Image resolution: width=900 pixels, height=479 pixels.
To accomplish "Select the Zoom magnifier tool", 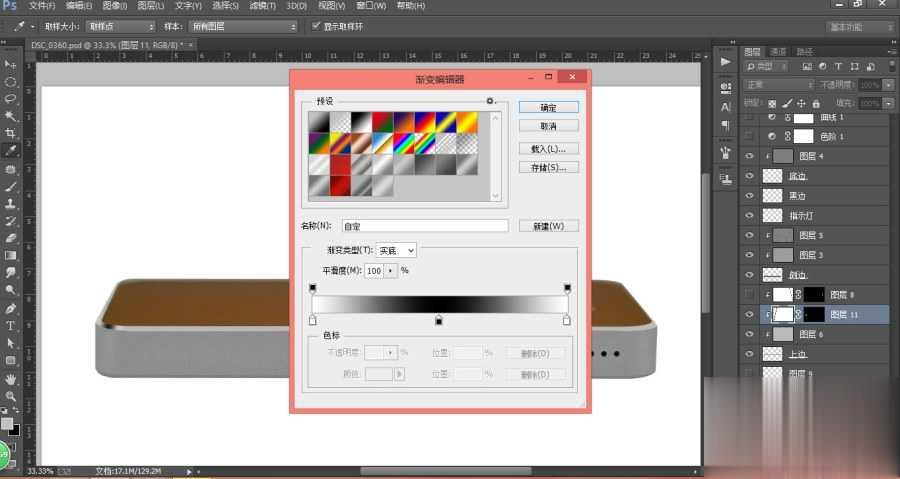I will pyautogui.click(x=11, y=396).
